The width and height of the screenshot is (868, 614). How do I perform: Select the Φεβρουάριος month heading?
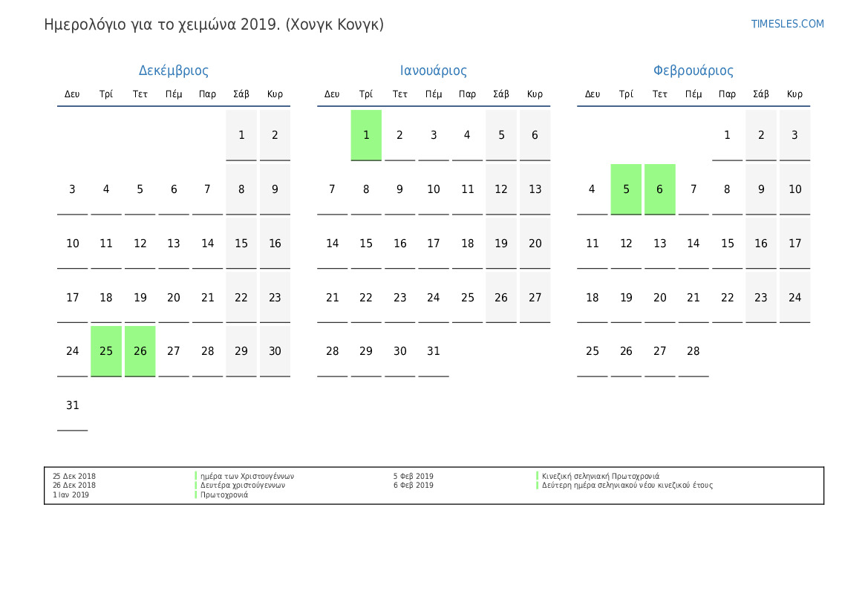(693, 71)
